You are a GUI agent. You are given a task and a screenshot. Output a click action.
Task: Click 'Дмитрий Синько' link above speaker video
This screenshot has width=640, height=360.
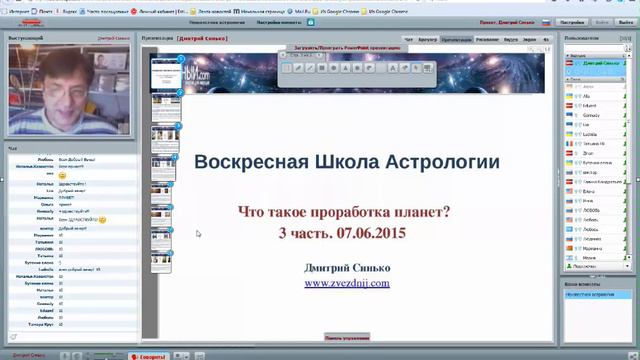click(x=113, y=38)
